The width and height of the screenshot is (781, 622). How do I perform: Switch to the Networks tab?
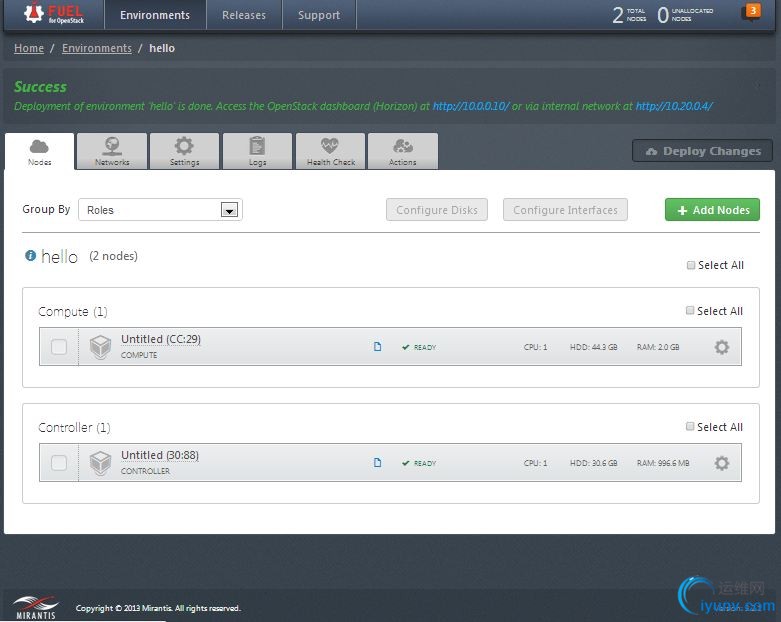pyautogui.click(x=112, y=152)
